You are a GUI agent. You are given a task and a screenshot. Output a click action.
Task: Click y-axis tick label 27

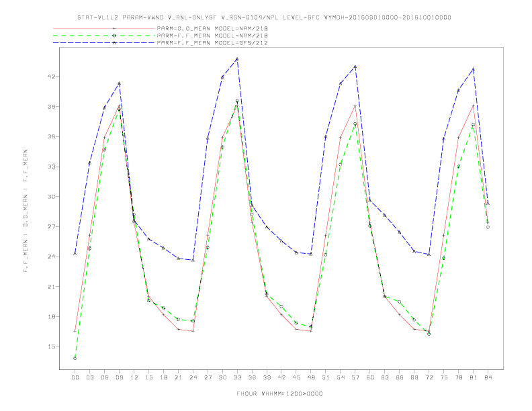click(x=51, y=226)
